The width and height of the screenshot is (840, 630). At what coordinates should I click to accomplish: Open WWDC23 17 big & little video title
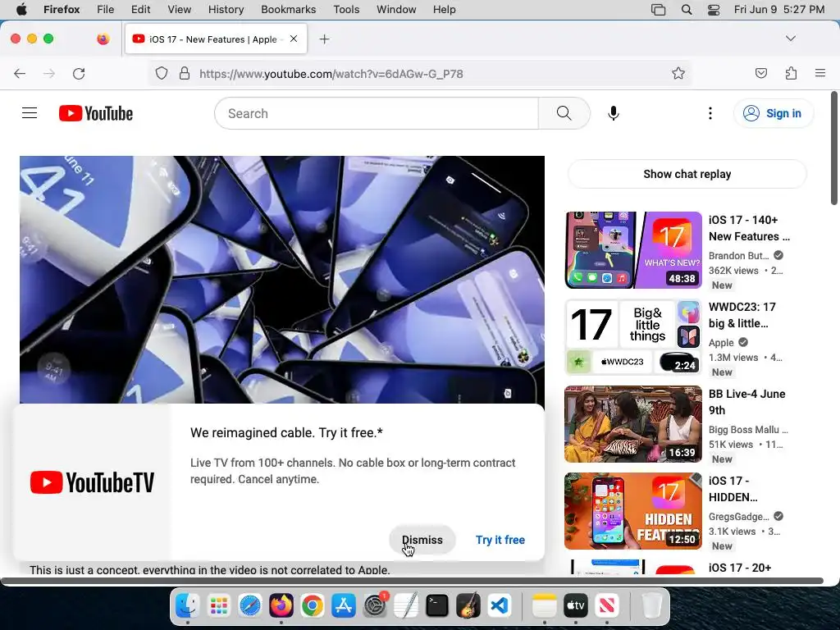coord(742,315)
